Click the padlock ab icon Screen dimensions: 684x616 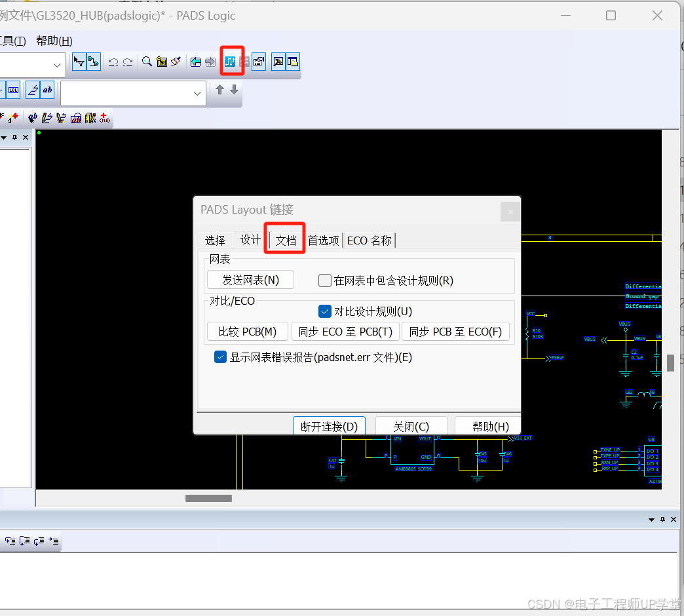(76, 118)
